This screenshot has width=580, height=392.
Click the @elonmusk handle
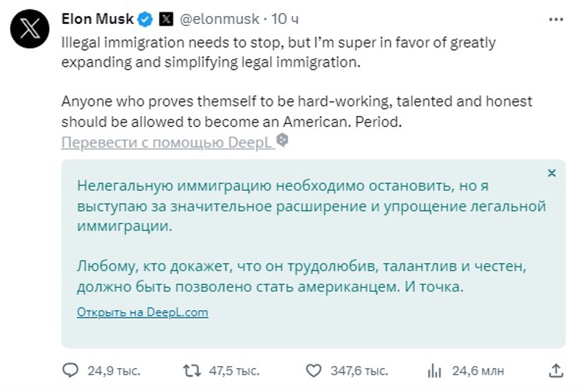[220, 20]
